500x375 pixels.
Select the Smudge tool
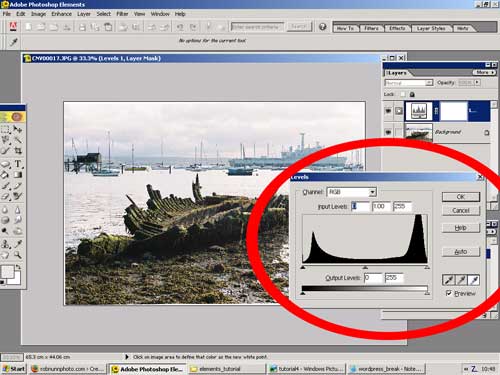click(x=17, y=220)
